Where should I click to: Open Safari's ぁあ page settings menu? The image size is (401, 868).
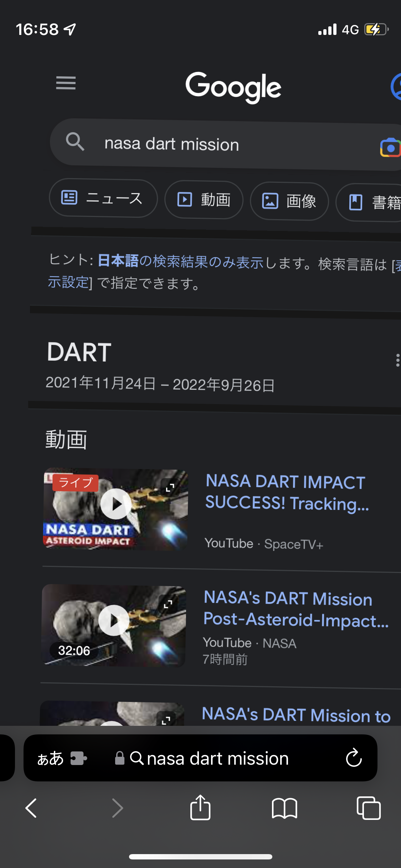50,758
